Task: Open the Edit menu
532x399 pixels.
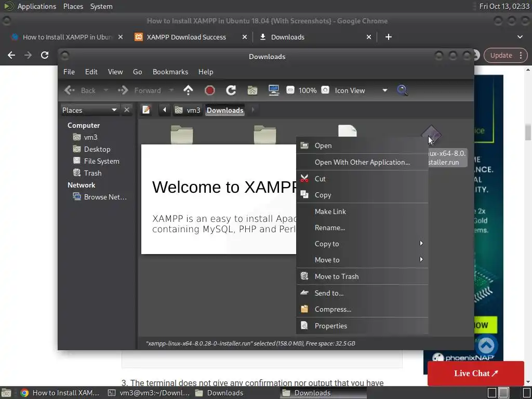Action: click(x=91, y=72)
